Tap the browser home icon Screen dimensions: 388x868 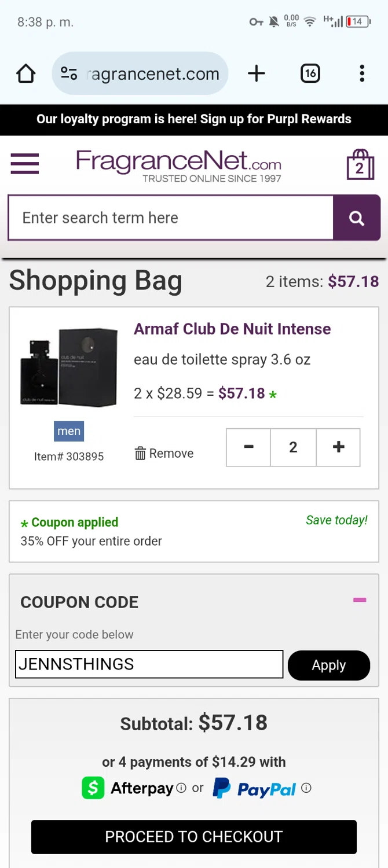click(x=26, y=74)
